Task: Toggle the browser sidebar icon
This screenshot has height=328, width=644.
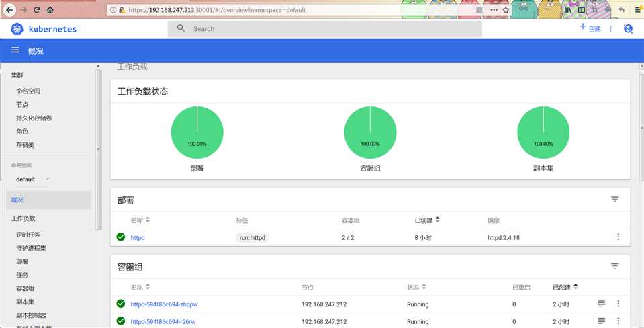Action: (x=582, y=10)
